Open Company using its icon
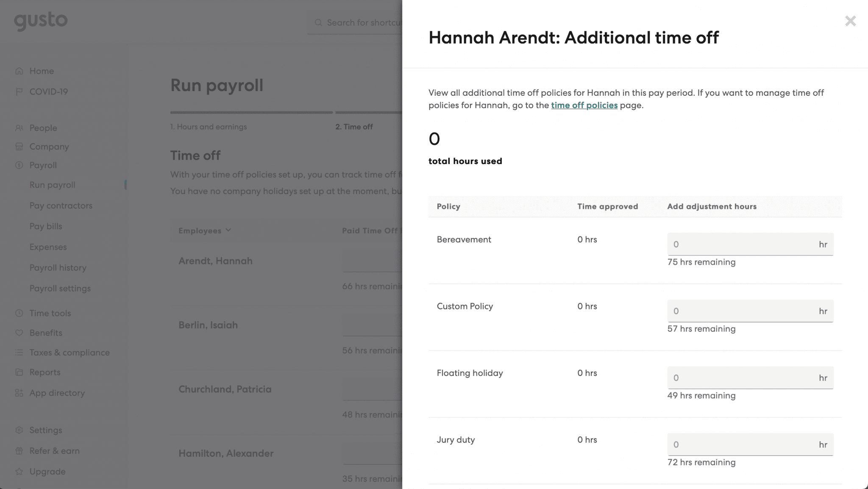This screenshot has width=868, height=489. [19, 146]
